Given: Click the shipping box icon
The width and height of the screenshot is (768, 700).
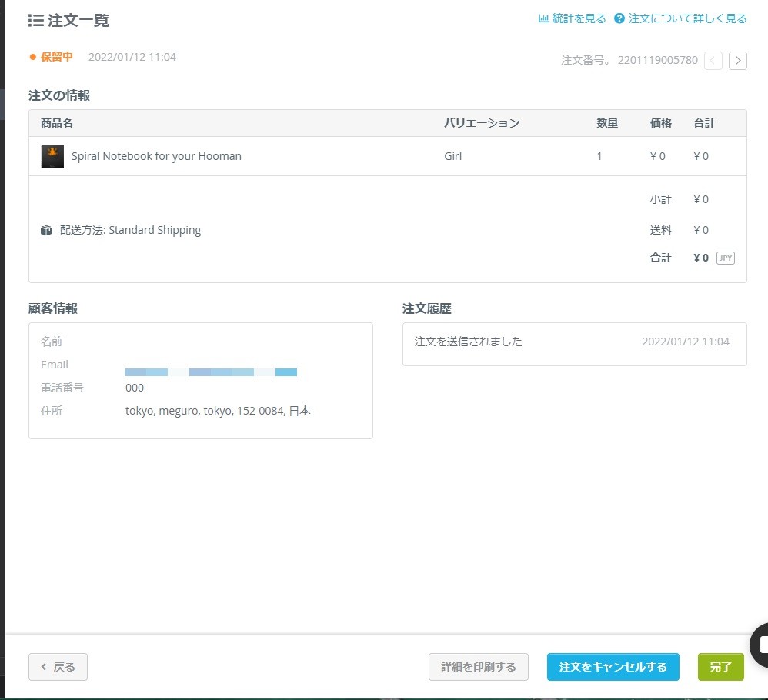Looking at the screenshot, I should pos(46,230).
